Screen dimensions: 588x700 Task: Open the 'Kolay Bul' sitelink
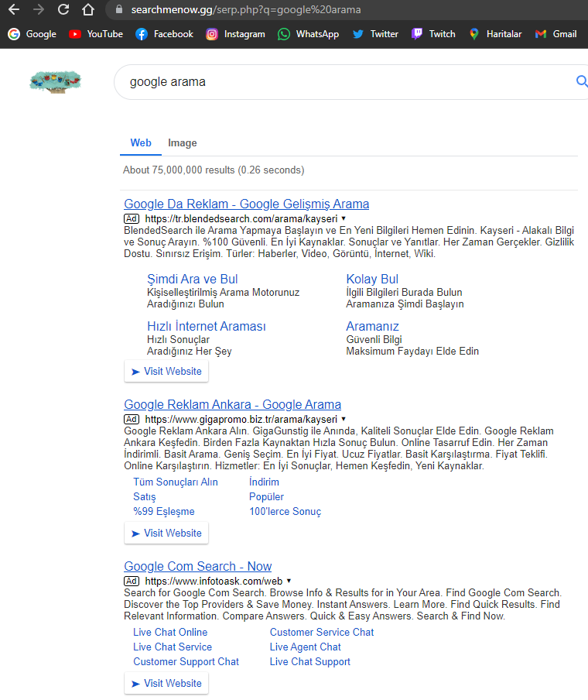372,279
